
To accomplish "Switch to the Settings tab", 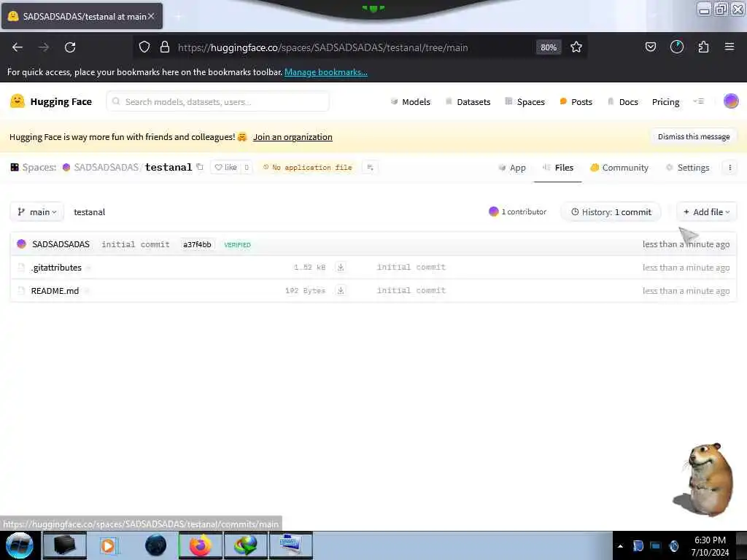I will [x=687, y=168].
